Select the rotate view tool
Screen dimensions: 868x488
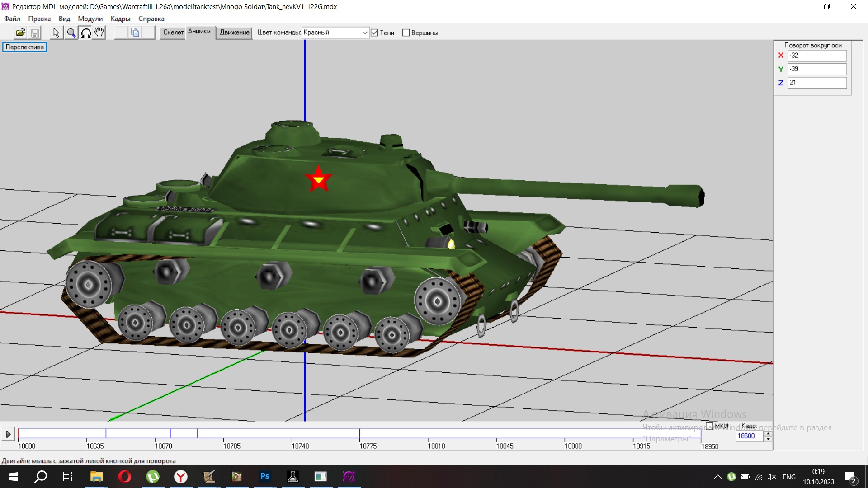pyautogui.click(x=85, y=33)
